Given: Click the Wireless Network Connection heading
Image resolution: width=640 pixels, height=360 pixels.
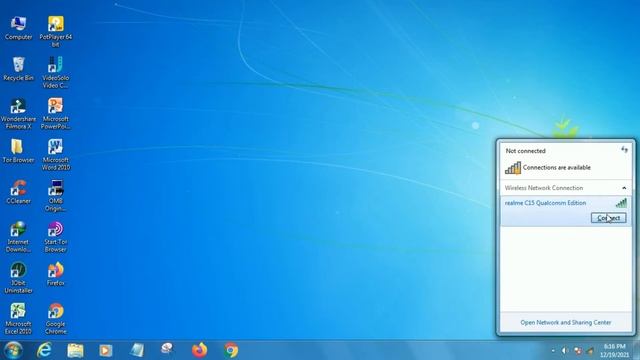Looking at the screenshot, I should [544, 188].
